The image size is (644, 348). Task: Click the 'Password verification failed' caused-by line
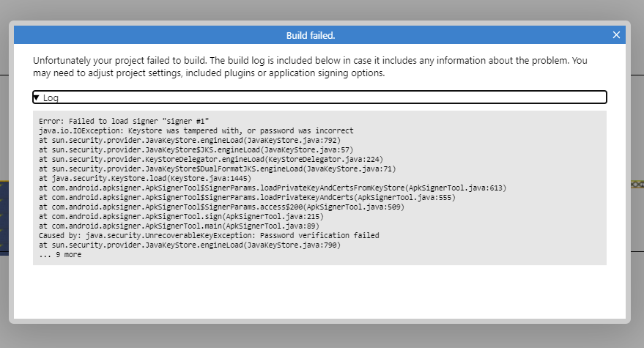coord(209,235)
